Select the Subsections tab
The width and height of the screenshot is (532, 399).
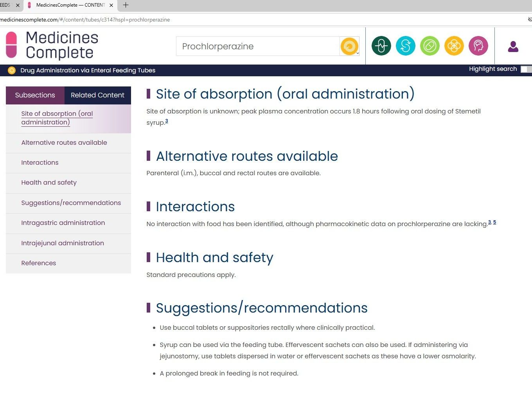click(x=35, y=95)
